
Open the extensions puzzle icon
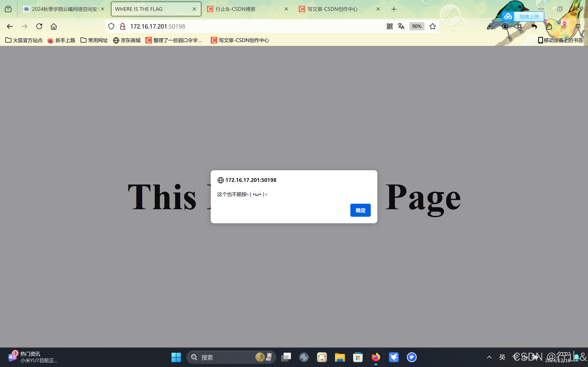549,26
